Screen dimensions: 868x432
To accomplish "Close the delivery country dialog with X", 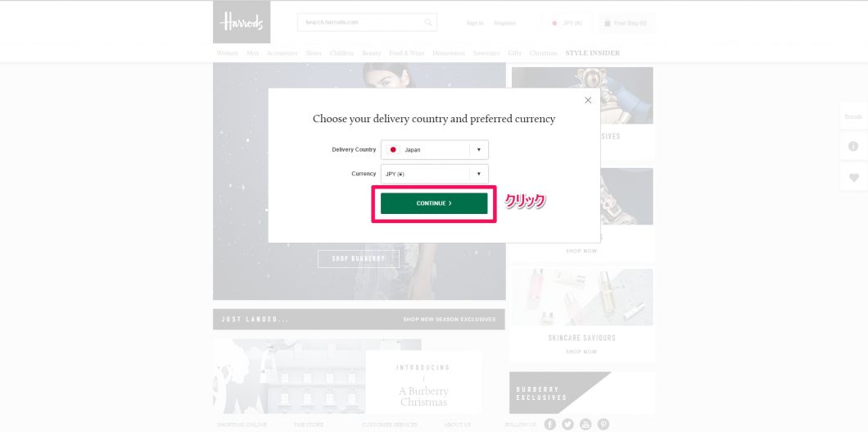I will point(588,100).
